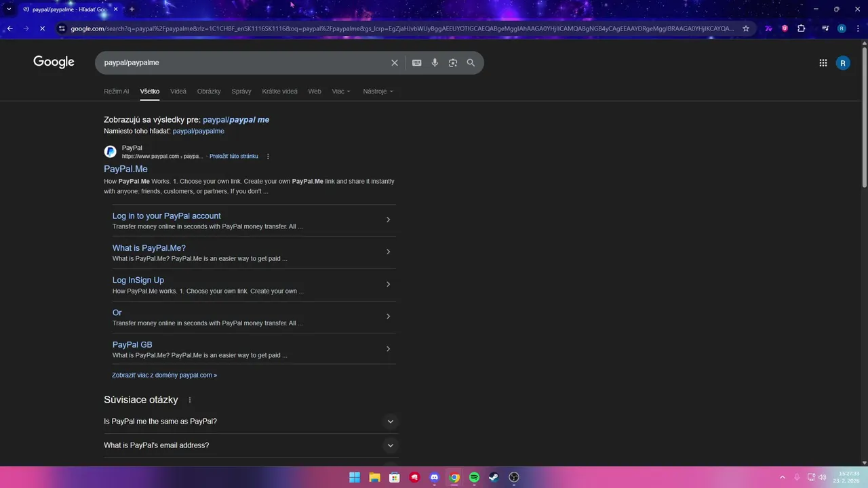This screenshot has height=488, width=868.
Task: Open OBS Studio from the taskbar
Action: pyautogui.click(x=514, y=477)
